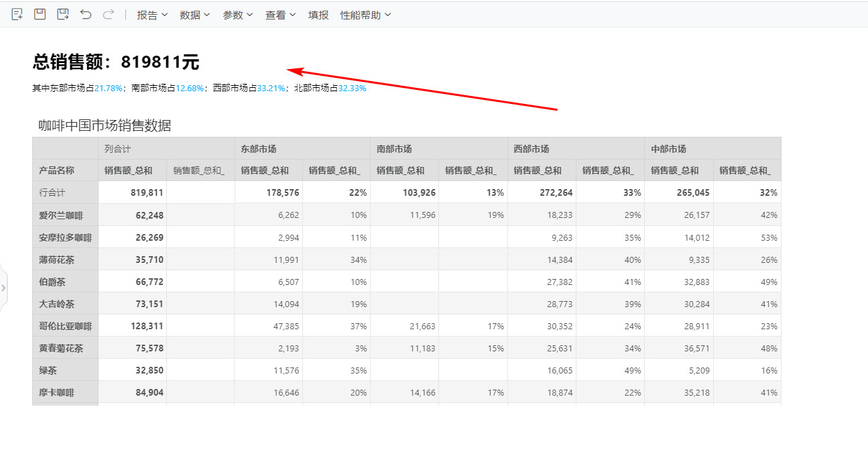This screenshot has width=868, height=458.
Task: Click the 33.21% west market value
Action: [x=271, y=88]
